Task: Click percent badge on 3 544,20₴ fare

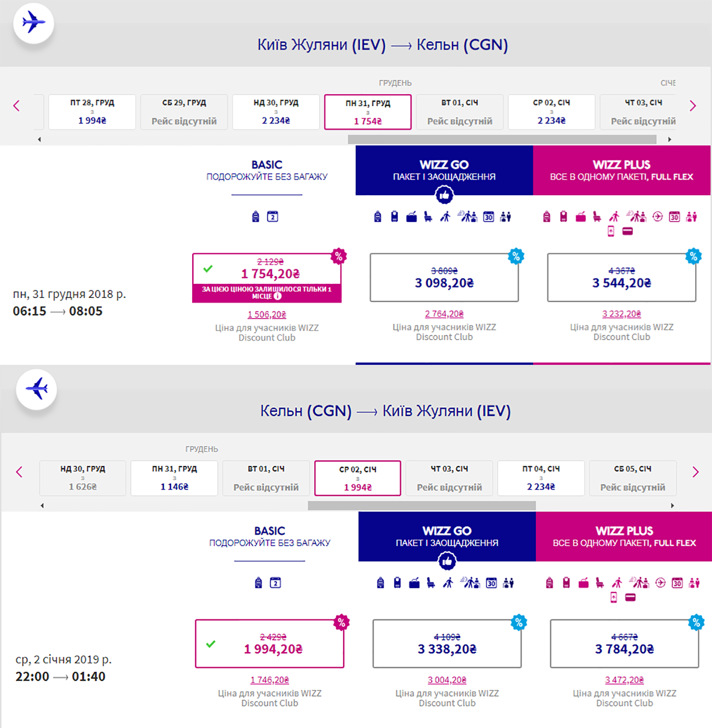Action: point(694,256)
